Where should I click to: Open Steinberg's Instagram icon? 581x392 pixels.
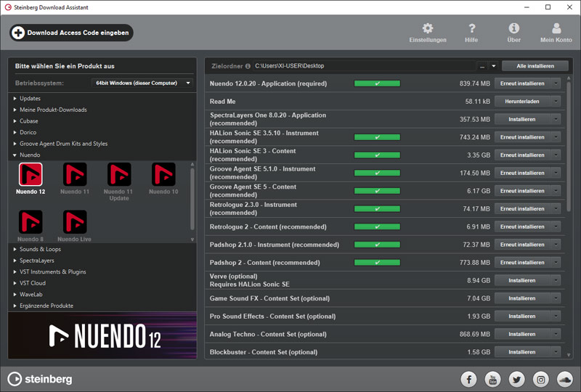coord(540,379)
